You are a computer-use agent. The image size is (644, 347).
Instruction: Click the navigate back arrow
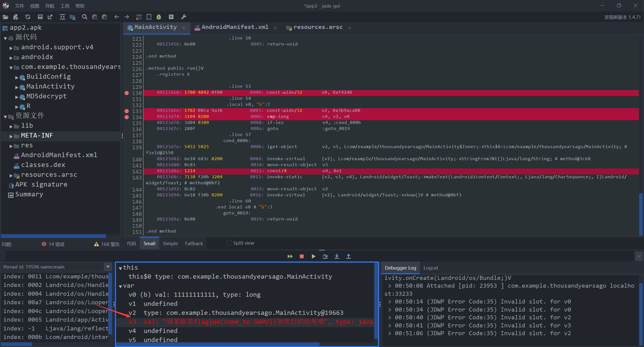click(117, 17)
